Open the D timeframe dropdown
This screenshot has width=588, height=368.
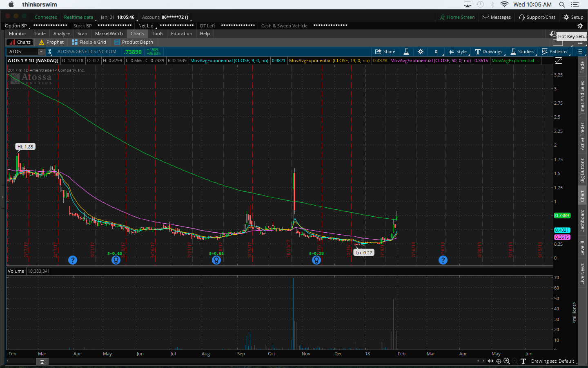(x=436, y=52)
